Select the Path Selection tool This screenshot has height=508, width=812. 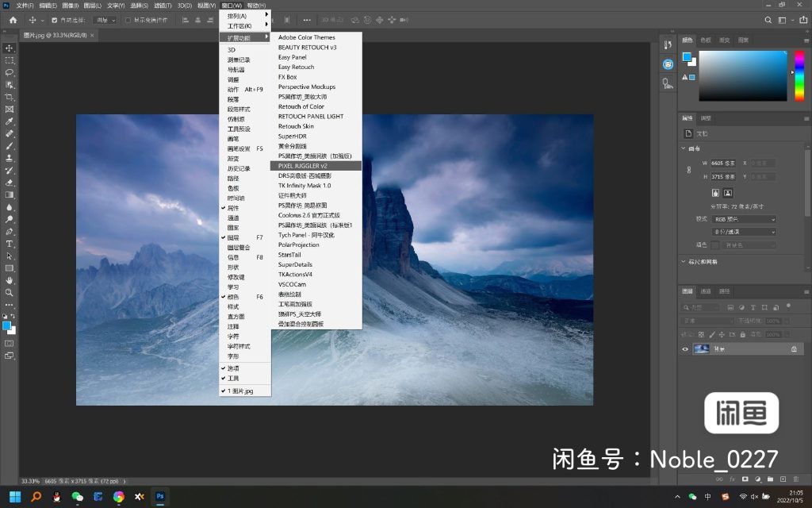10,256
